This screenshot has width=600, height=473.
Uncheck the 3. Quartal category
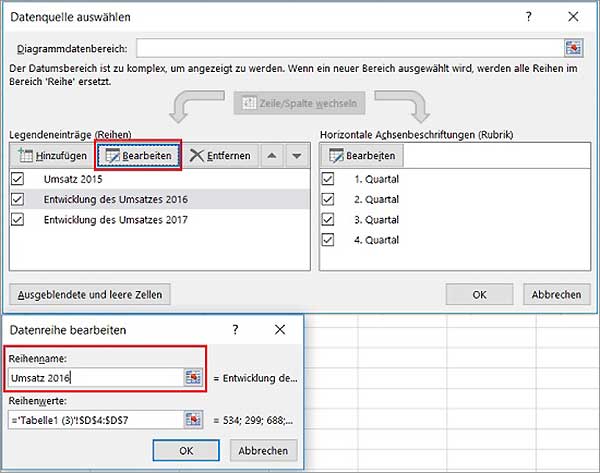(x=328, y=219)
